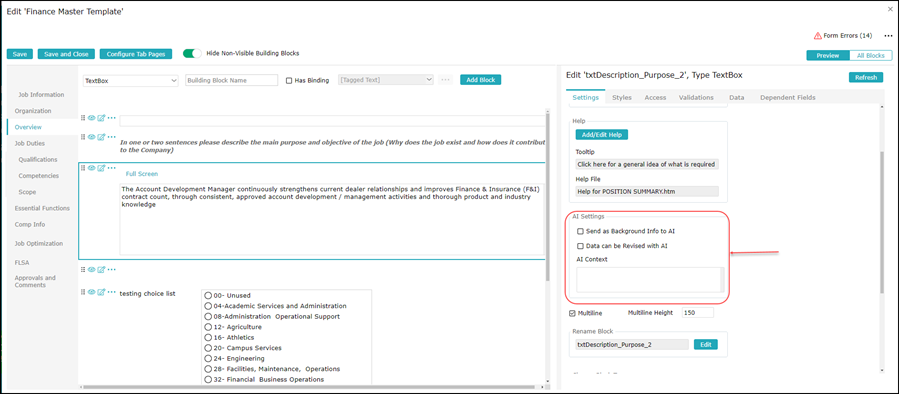
Task: Switch to Preview mode
Action: point(827,56)
